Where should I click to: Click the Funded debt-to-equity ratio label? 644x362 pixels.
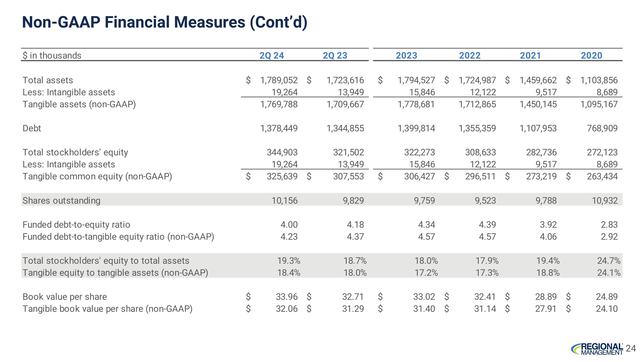76,225
